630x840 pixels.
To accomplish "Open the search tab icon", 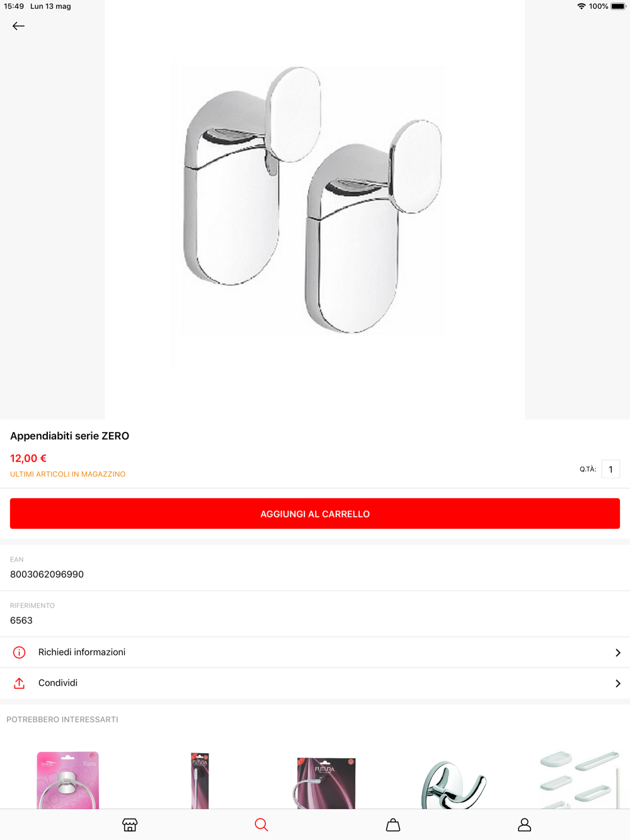I will point(261,824).
